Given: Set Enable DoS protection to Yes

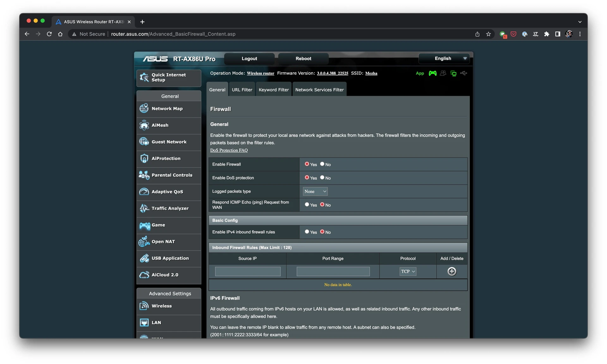Looking at the screenshot, I should coord(307,178).
